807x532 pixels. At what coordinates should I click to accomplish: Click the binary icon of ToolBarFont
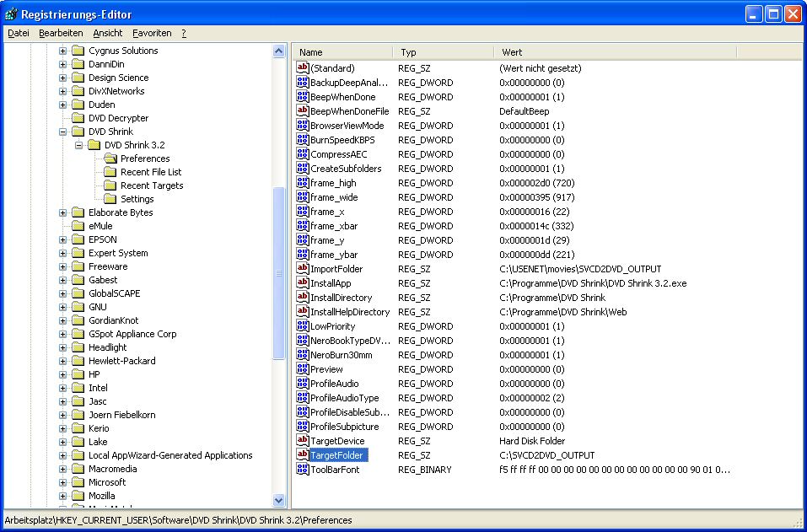coord(303,470)
